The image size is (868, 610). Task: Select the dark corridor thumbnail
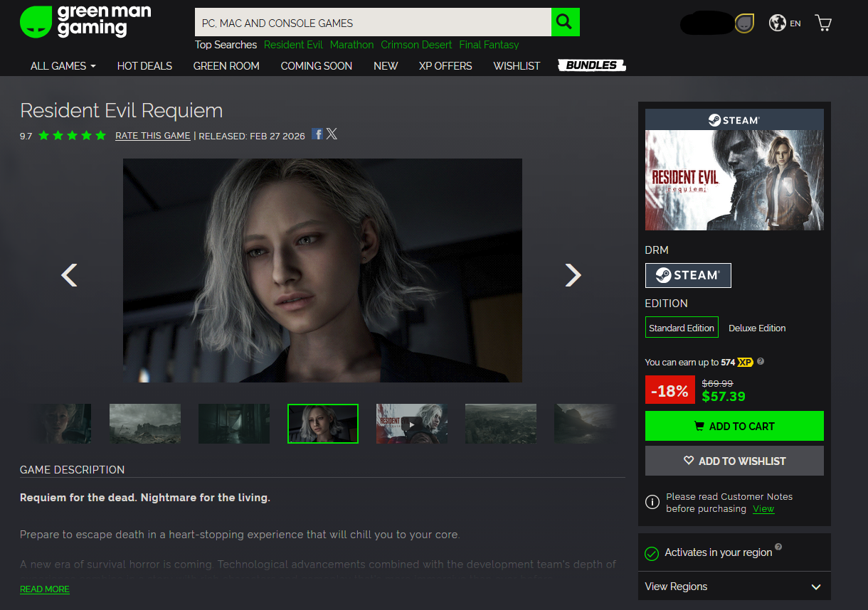pos(234,424)
